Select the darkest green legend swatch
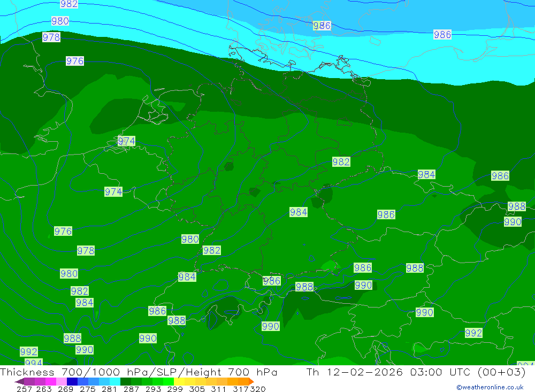Viewport: 535px width, 392px height. click(126, 381)
